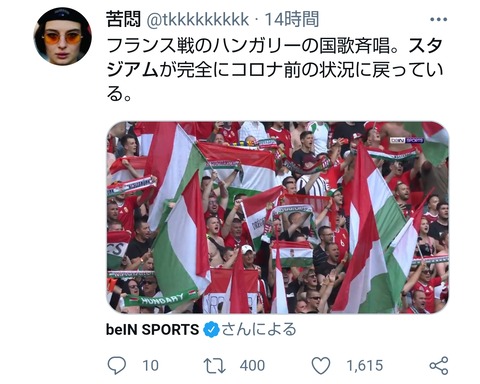Like the tweet with heart icon
This screenshot has width=480, height=384.
click(x=321, y=365)
